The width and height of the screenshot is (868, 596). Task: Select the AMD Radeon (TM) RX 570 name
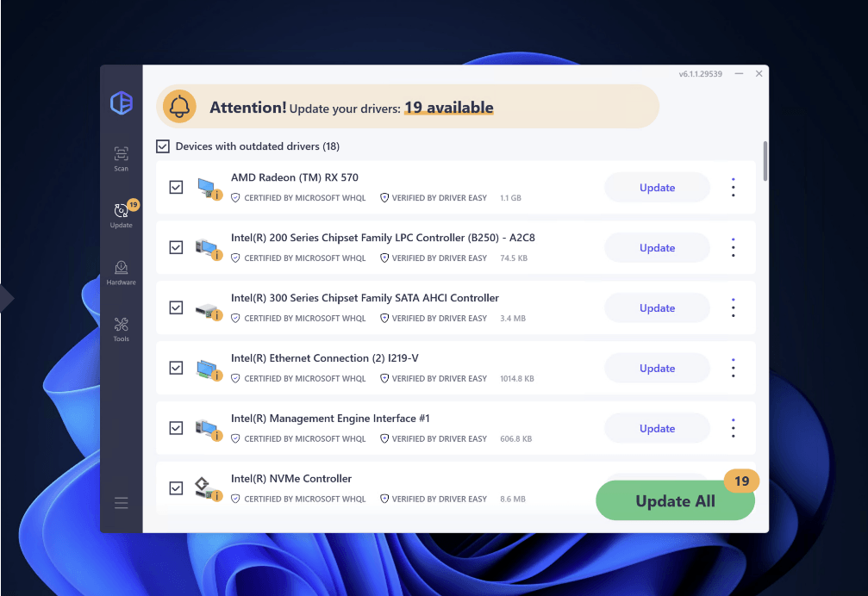pyautogui.click(x=295, y=177)
